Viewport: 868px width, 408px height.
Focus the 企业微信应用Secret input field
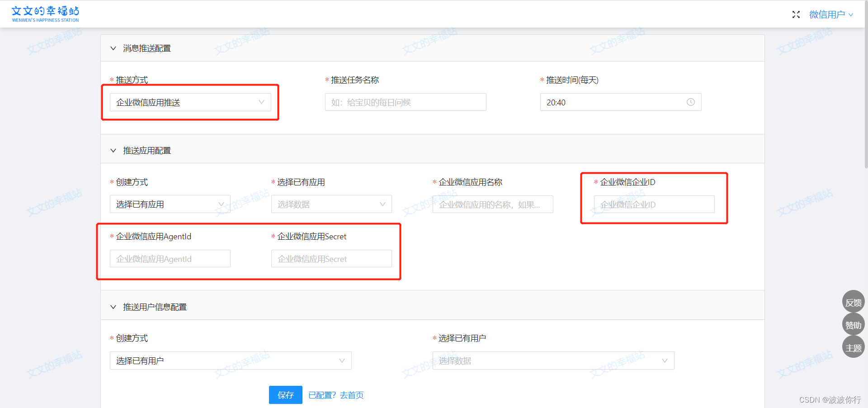[x=331, y=259]
